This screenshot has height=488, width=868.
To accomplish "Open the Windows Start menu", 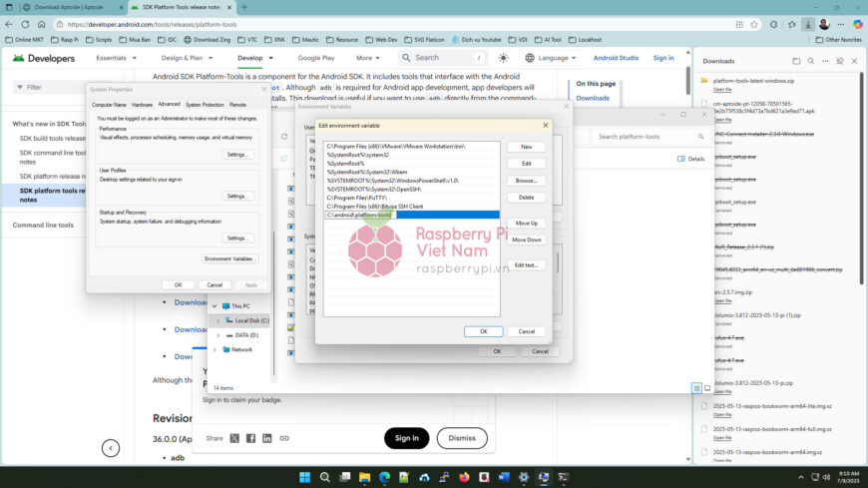I will (x=304, y=477).
